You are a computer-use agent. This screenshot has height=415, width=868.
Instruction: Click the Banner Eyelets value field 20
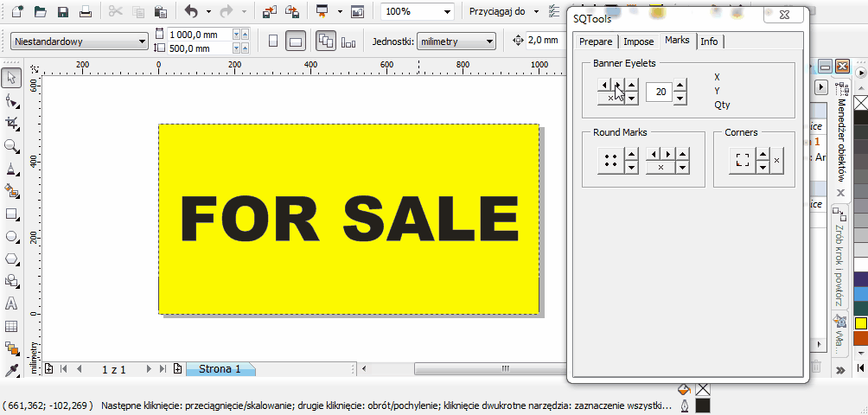tap(660, 92)
